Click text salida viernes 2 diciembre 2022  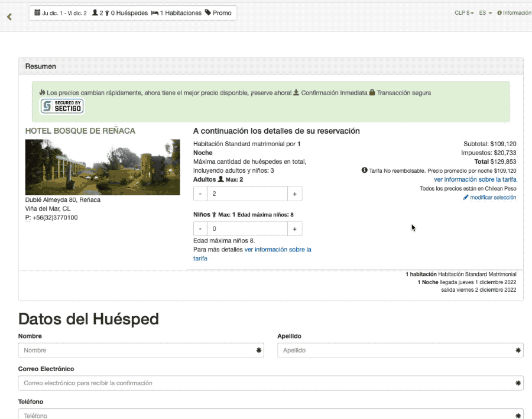[478, 290]
